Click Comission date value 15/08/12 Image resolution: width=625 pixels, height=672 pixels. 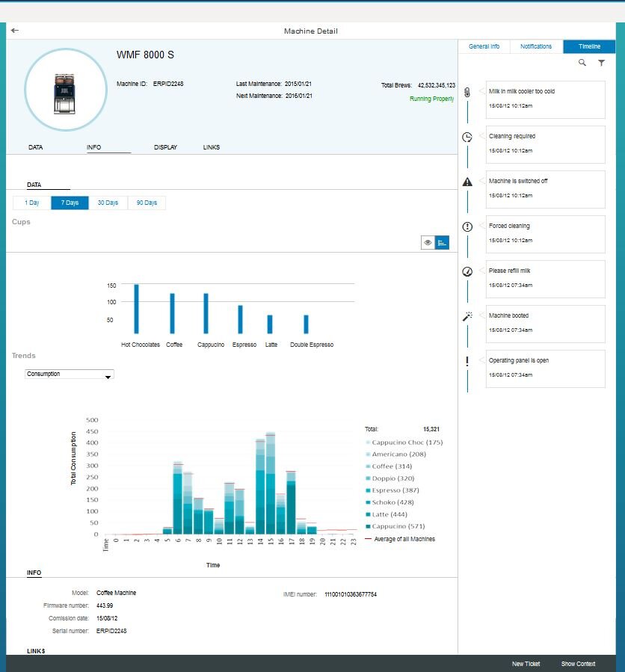pos(107,618)
